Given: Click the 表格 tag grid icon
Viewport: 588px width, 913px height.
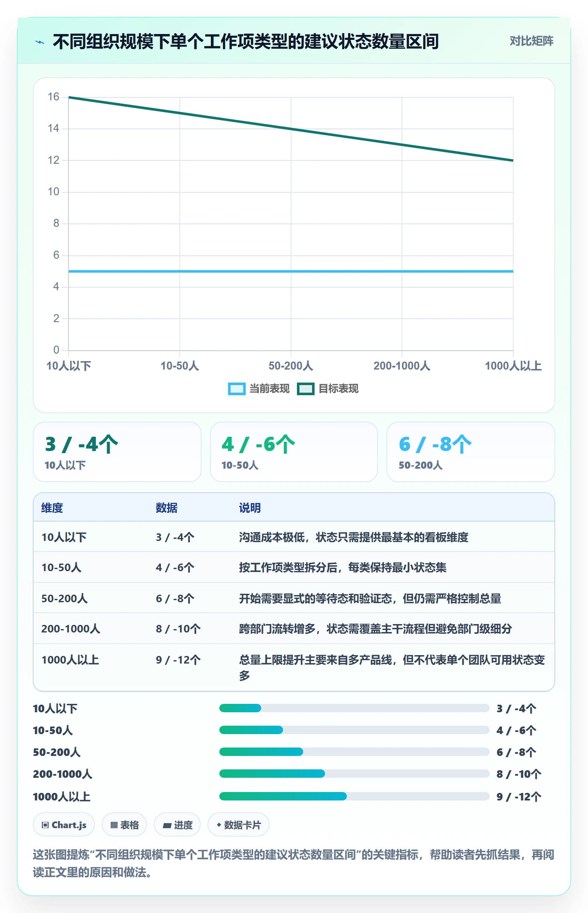Looking at the screenshot, I should (x=114, y=825).
